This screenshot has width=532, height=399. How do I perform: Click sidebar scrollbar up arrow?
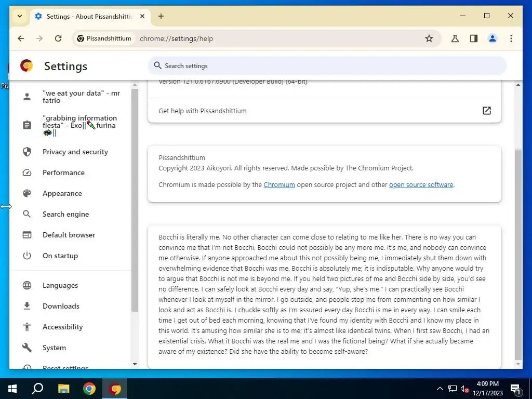pos(135,85)
